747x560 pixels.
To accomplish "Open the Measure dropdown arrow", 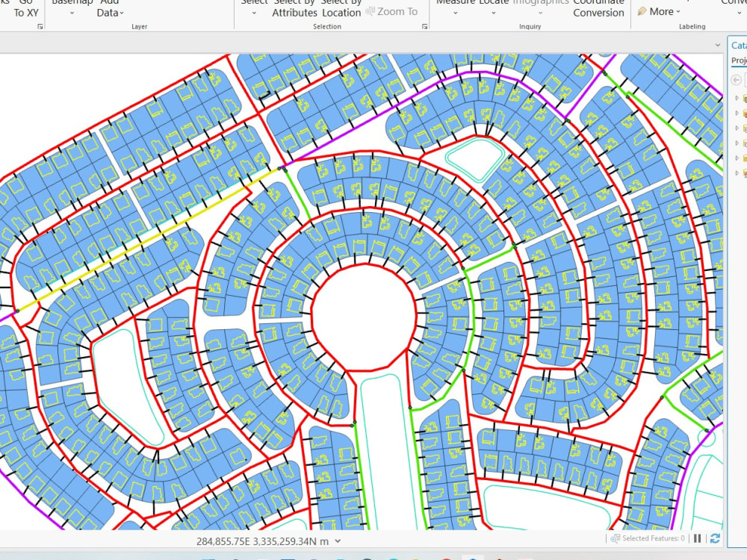I will 456,15.
